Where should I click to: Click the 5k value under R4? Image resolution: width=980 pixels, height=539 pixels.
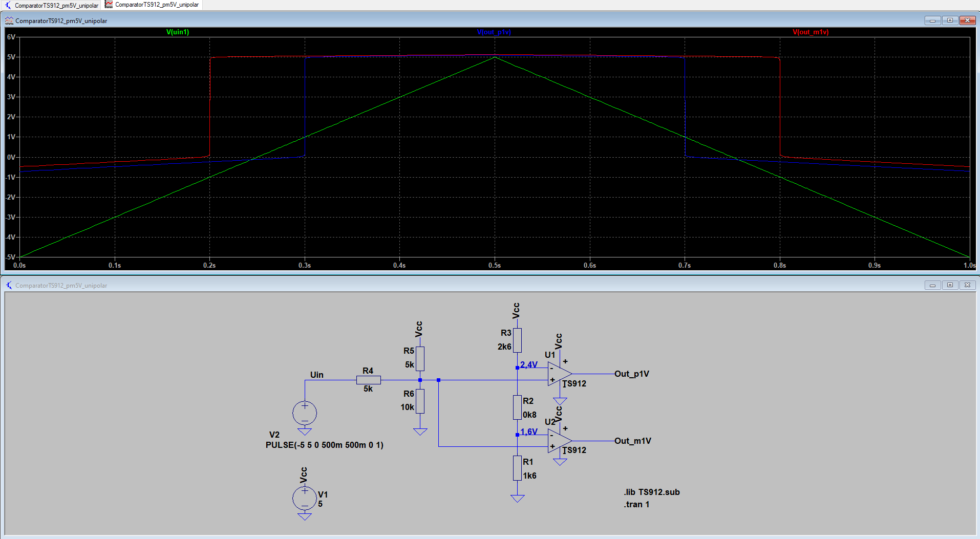click(x=368, y=389)
